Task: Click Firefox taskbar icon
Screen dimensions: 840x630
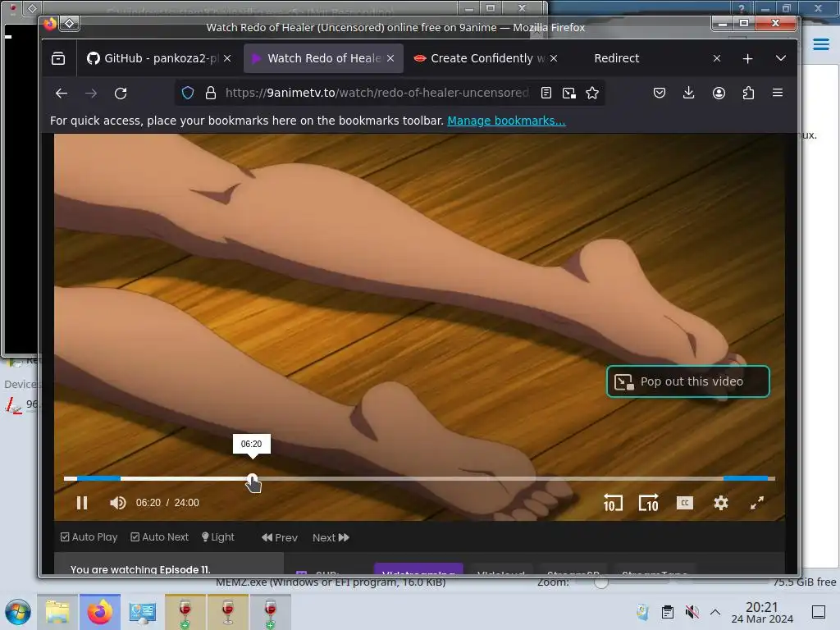Action: pos(100,612)
